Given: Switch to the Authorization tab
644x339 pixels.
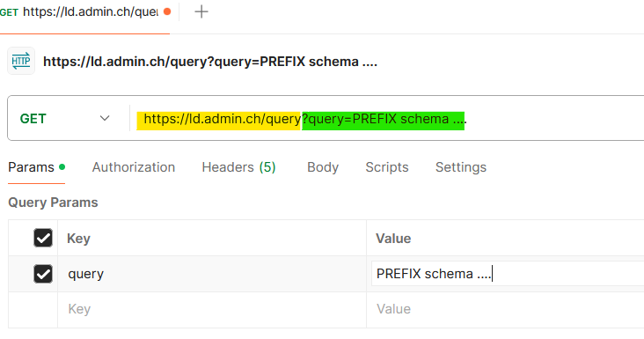Looking at the screenshot, I should point(134,167).
